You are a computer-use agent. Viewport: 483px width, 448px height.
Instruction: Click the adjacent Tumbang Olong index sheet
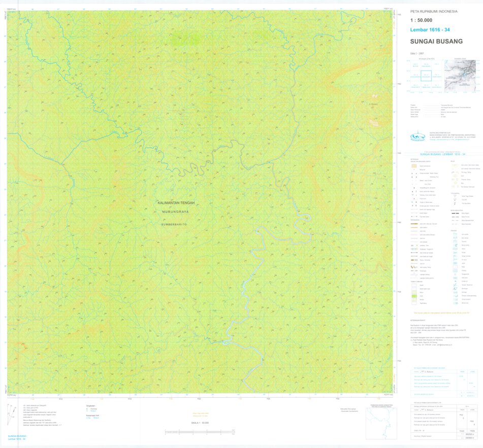(426, 86)
